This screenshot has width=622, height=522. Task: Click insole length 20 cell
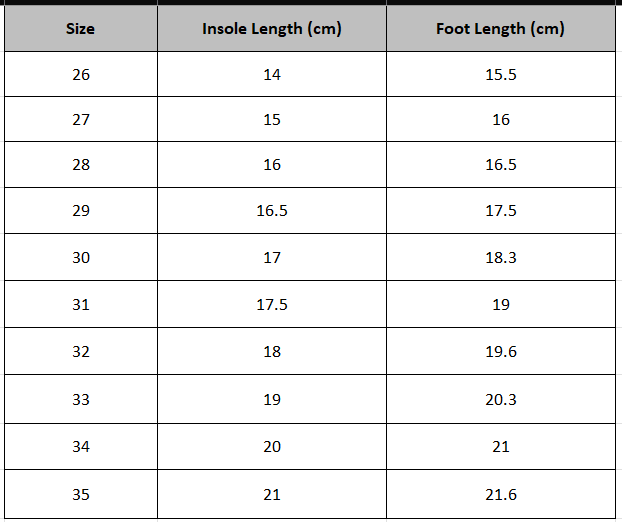[272, 447]
